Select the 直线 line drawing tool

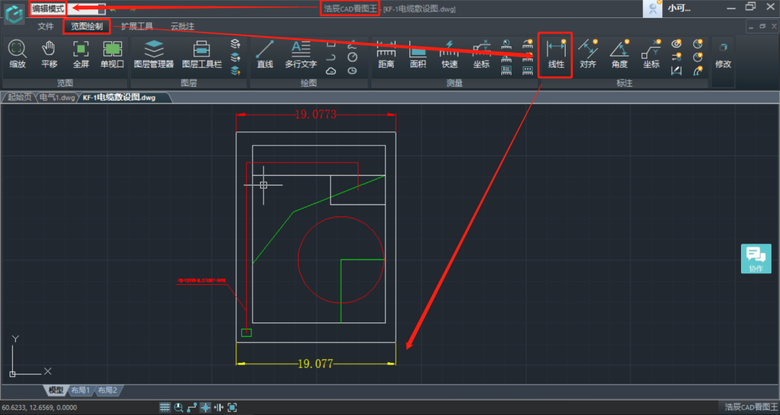click(x=265, y=53)
